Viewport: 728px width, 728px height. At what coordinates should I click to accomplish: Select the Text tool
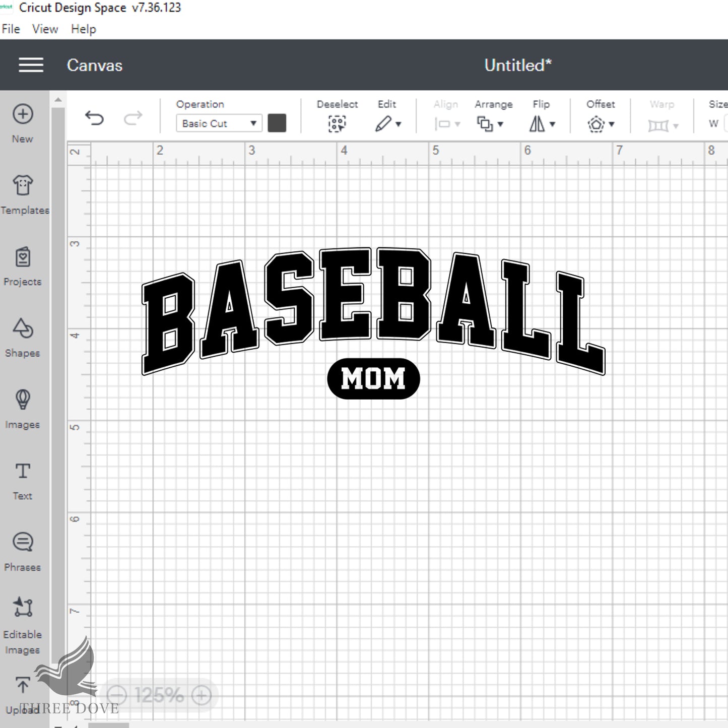[23, 481]
